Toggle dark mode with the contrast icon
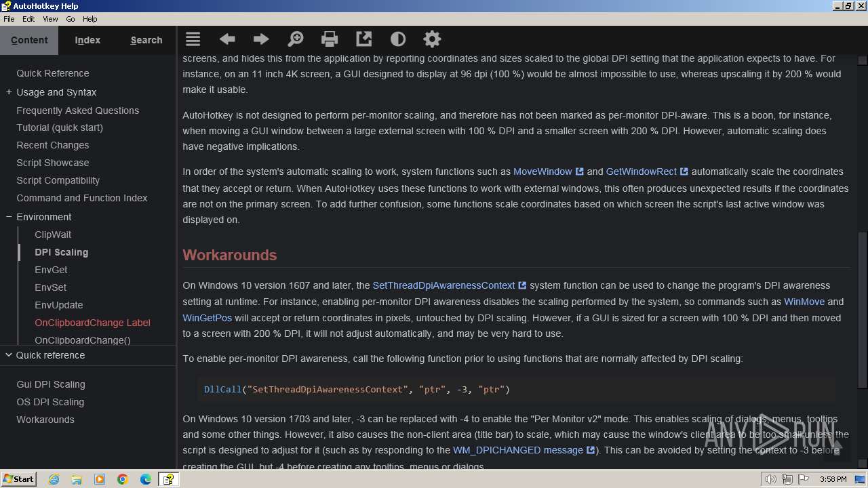This screenshot has height=488, width=868. coord(398,39)
